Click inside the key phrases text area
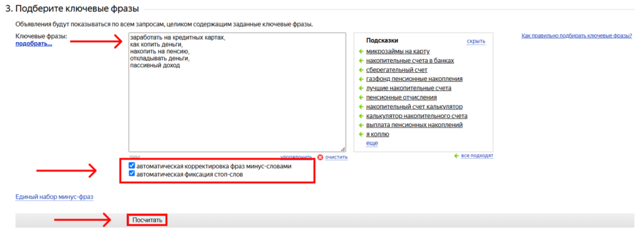Screen dimensions: 644x233 (x=237, y=93)
